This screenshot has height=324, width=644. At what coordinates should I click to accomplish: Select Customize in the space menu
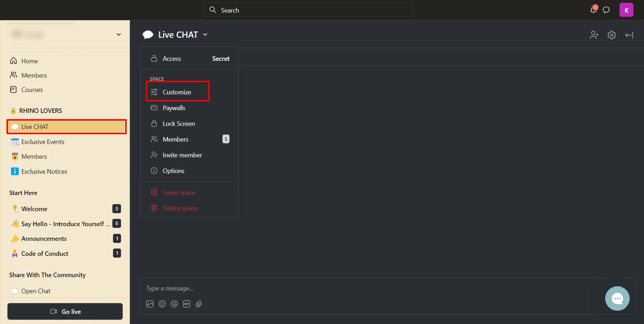coord(177,92)
